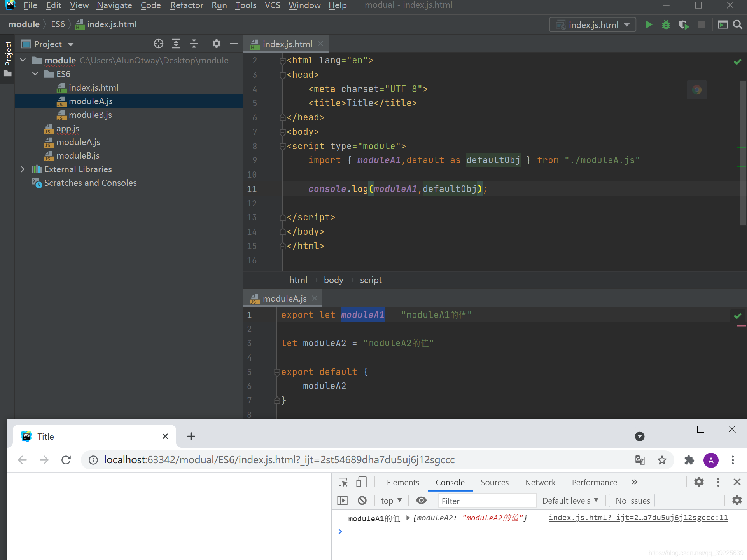This screenshot has height=560, width=747.
Task: Clear console with the ban icon
Action: (362, 501)
